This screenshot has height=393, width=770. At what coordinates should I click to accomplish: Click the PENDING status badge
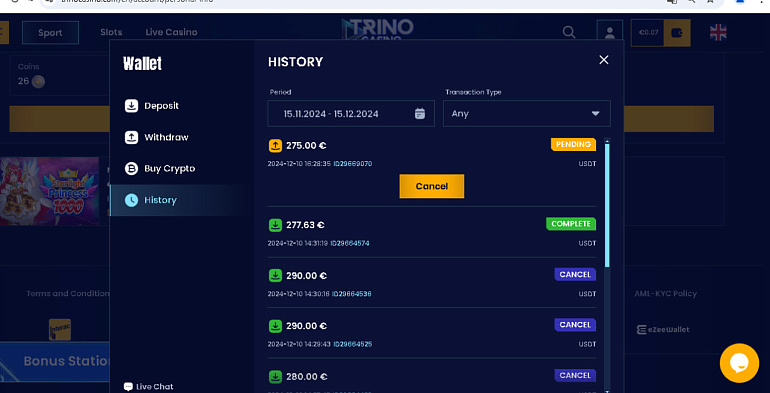573,144
